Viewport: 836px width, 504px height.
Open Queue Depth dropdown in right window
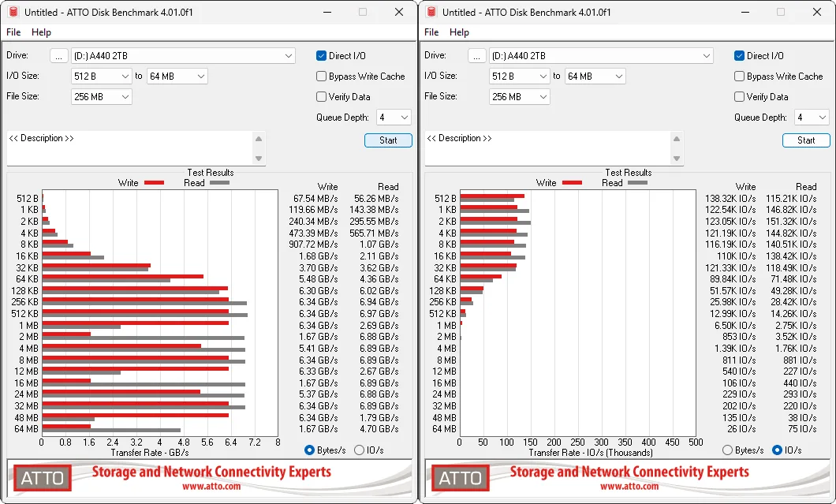812,118
